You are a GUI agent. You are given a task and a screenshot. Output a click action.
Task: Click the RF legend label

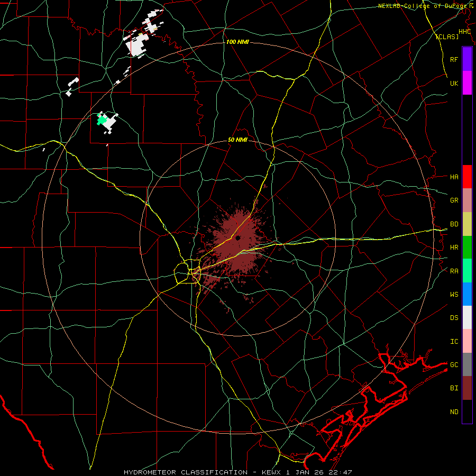tap(454, 59)
